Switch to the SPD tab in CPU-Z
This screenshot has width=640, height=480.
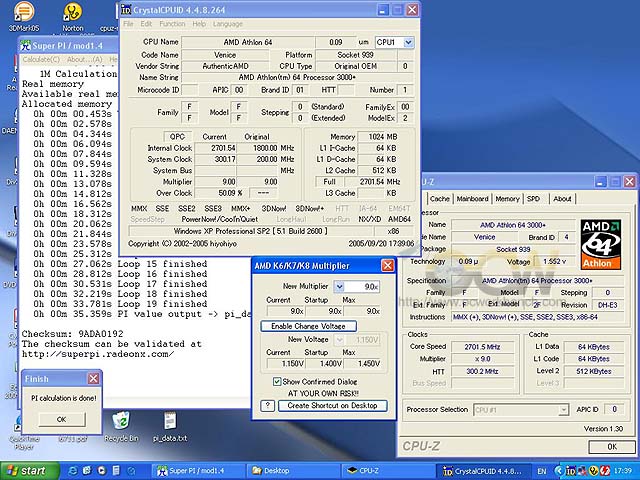tap(533, 199)
